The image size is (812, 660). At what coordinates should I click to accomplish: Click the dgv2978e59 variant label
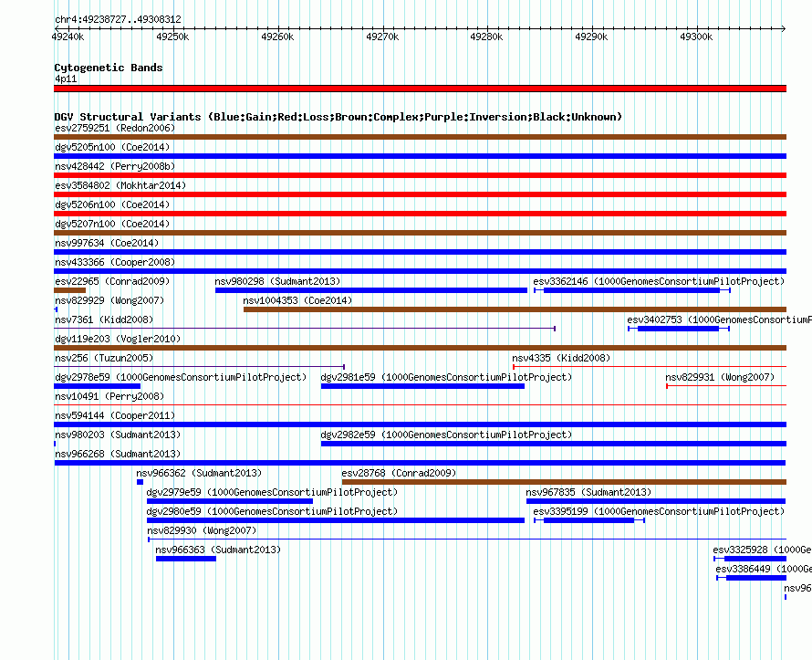point(181,377)
